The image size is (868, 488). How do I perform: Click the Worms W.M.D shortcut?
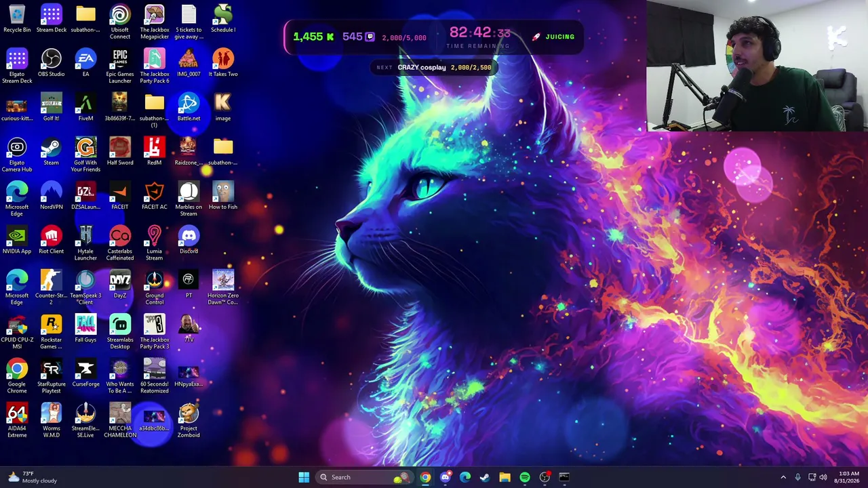point(52,420)
